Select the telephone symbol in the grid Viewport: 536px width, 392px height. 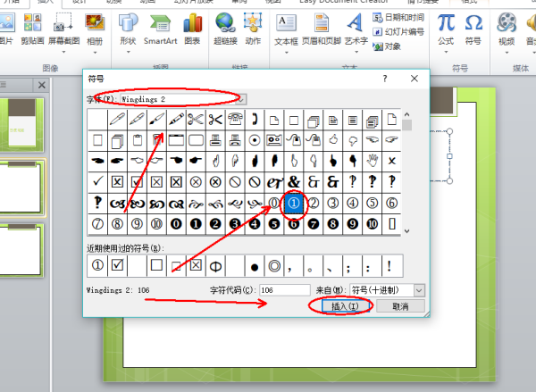pos(235,120)
